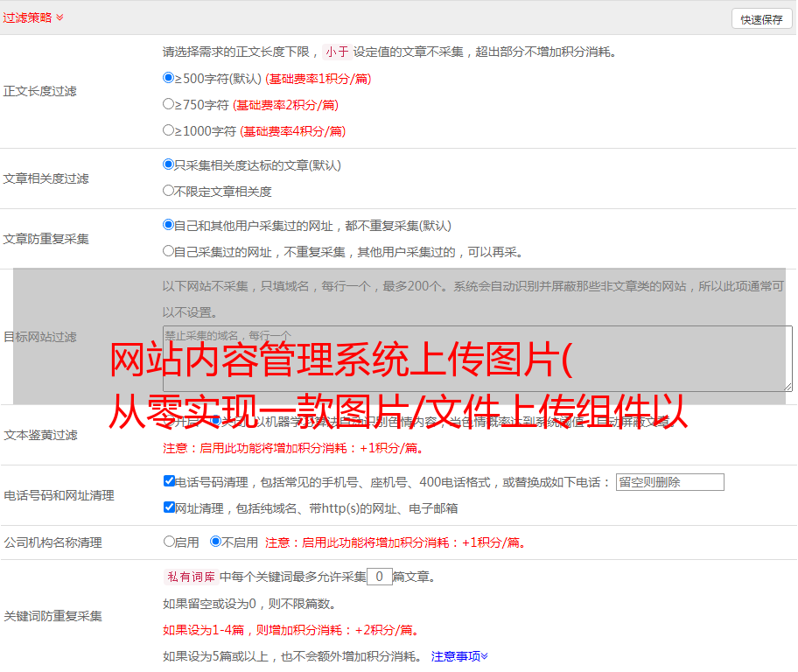Image resolution: width=798 pixels, height=672 pixels.
Task: Select 不启用 for 公司机构名称清理
Action: (x=215, y=541)
